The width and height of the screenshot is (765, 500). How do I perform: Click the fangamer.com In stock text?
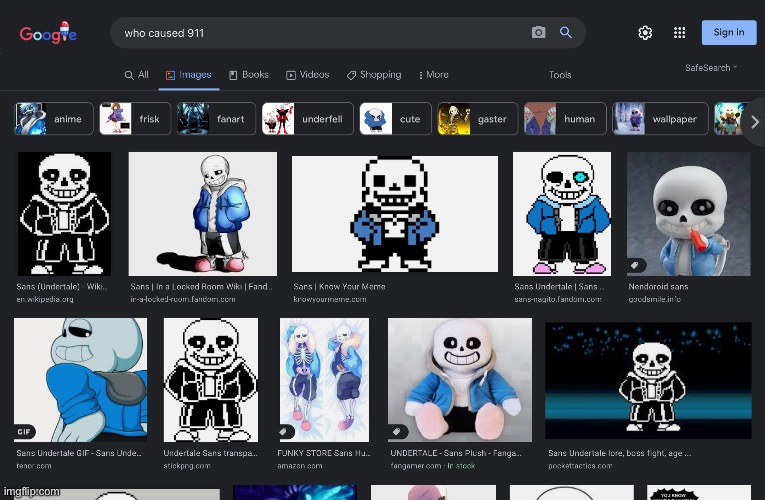432,465
